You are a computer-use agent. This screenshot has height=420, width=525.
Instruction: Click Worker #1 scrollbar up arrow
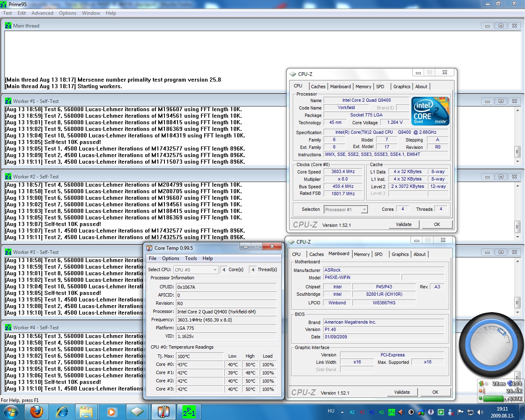tap(518, 110)
